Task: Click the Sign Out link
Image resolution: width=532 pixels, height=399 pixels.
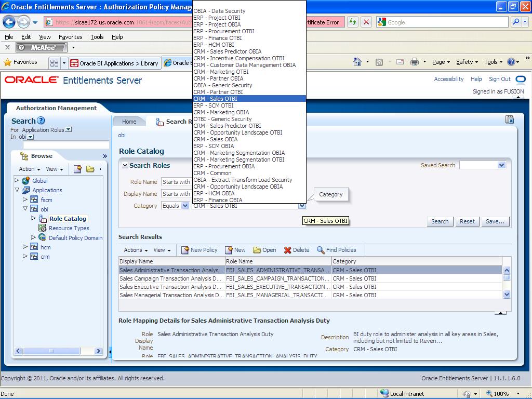Action: tap(500, 79)
